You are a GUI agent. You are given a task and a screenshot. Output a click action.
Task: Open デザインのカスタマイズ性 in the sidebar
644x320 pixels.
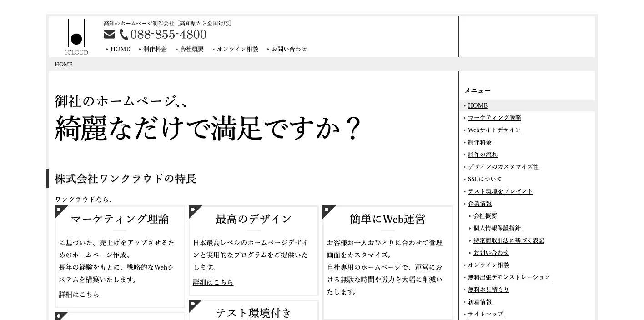point(503,167)
